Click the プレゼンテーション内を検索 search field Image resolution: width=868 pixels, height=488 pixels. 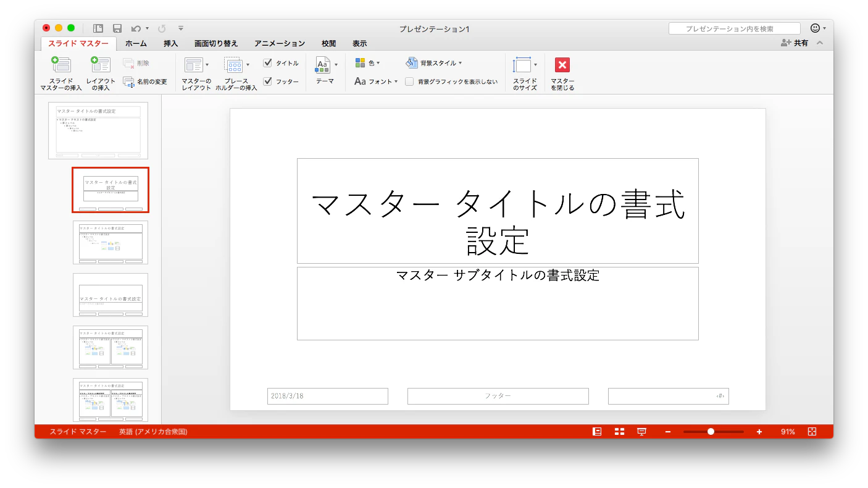pyautogui.click(x=735, y=28)
